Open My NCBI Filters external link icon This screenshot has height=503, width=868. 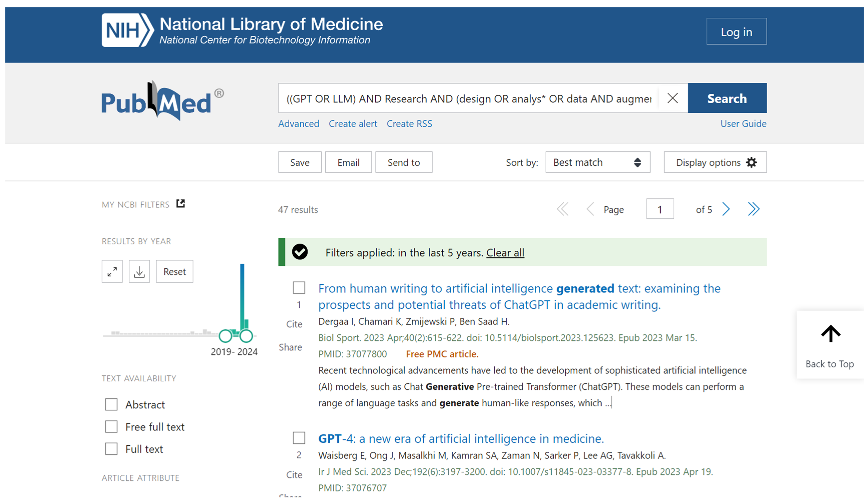pyautogui.click(x=181, y=204)
